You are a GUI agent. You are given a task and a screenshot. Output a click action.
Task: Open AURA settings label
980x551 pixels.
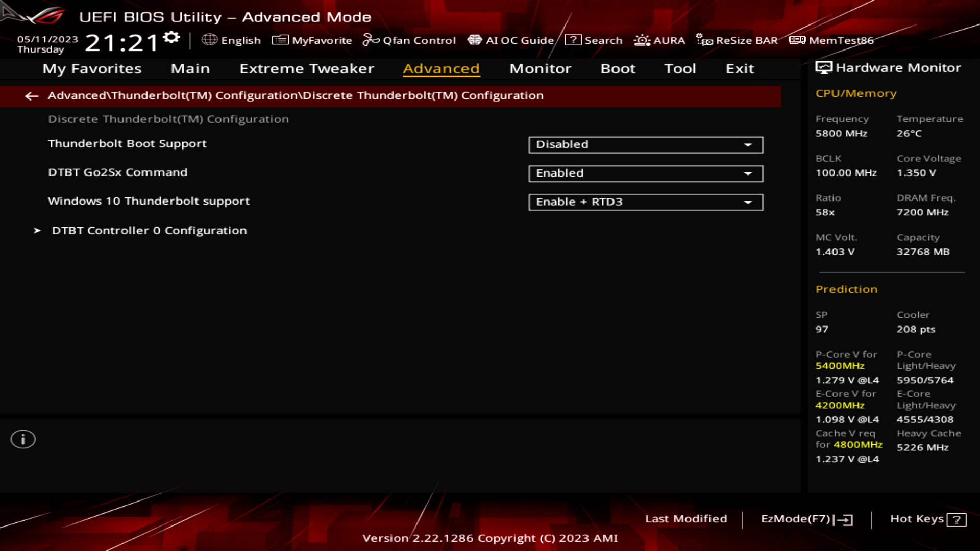click(669, 40)
